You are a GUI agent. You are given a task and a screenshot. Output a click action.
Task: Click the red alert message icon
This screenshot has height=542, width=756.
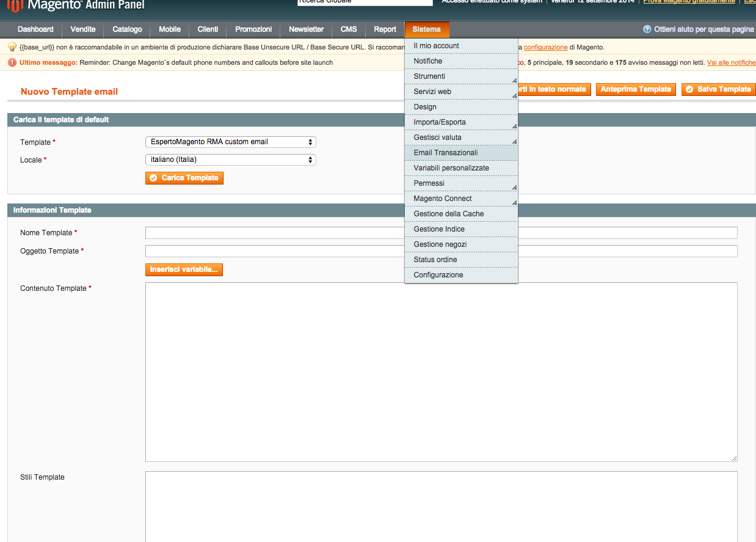tap(12, 62)
